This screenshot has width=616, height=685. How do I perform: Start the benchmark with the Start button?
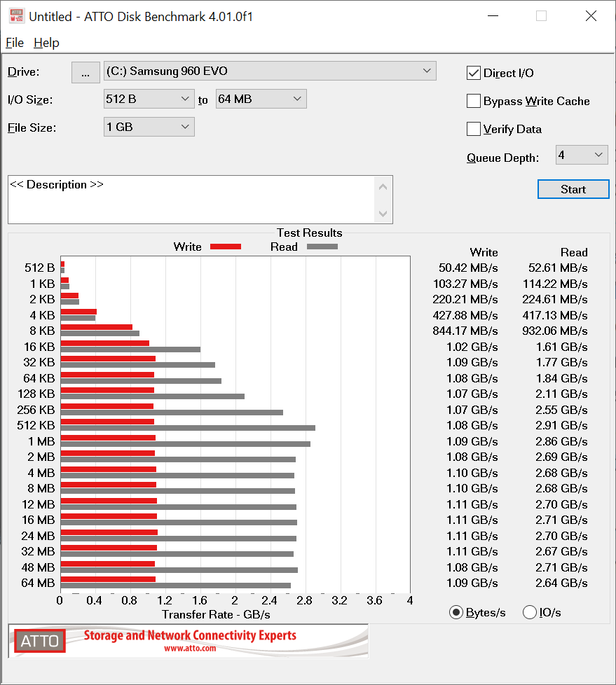(573, 189)
